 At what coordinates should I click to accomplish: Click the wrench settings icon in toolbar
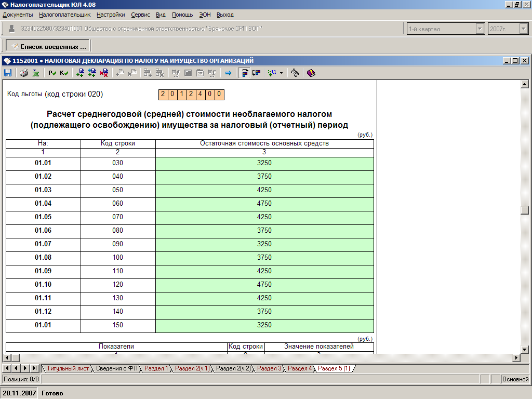pos(295,73)
